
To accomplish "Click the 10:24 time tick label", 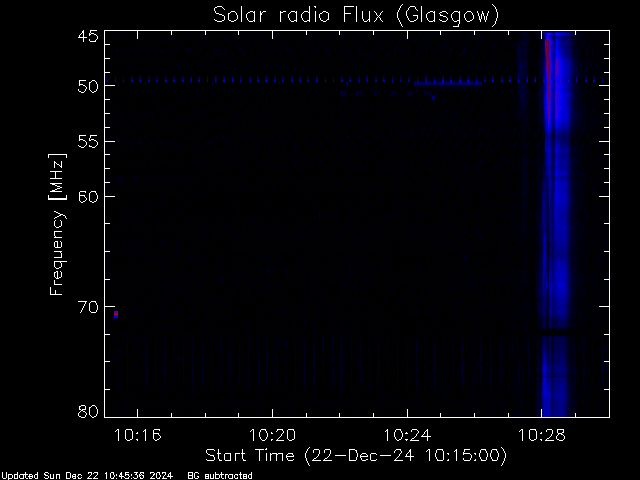I will [x=407, y=436].
